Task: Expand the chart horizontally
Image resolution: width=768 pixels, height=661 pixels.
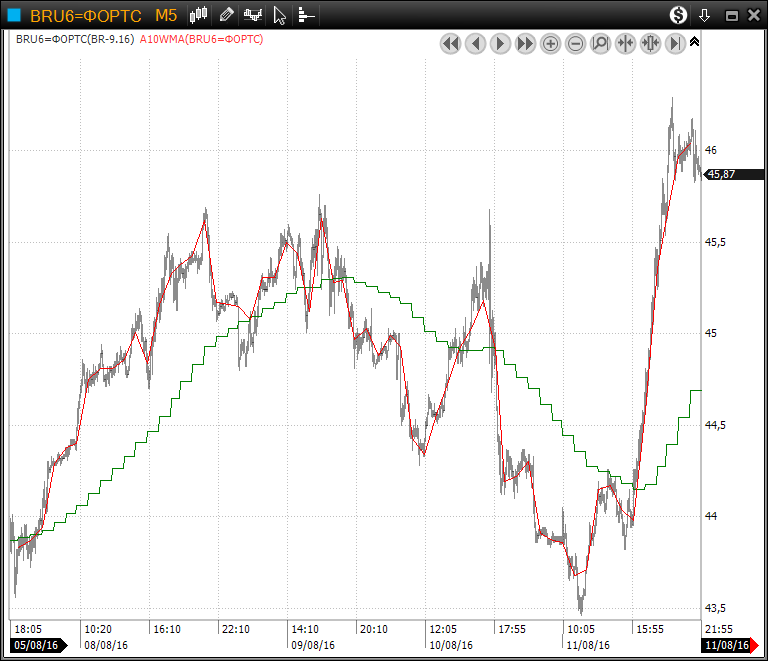Action: (x=650, y=44)
